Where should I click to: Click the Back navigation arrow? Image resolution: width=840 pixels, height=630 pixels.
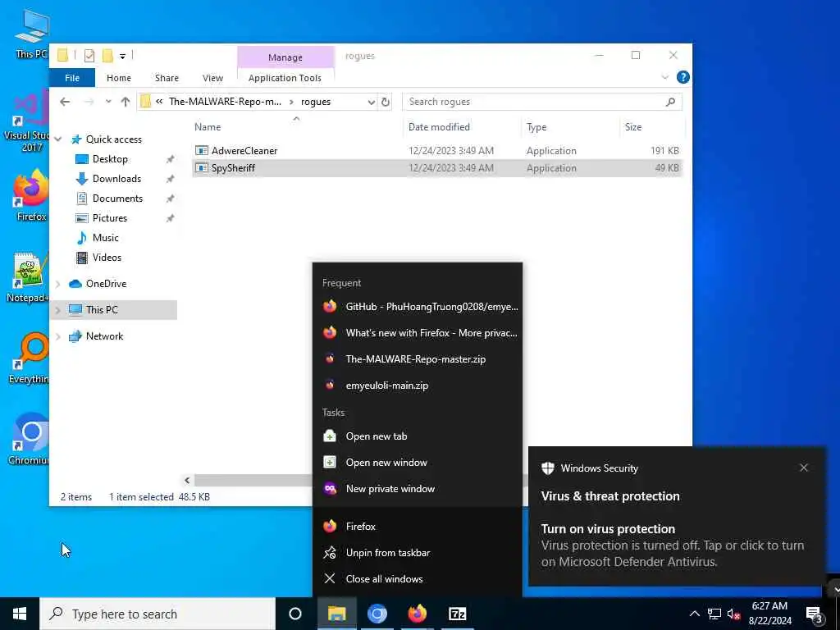point(65,102)
